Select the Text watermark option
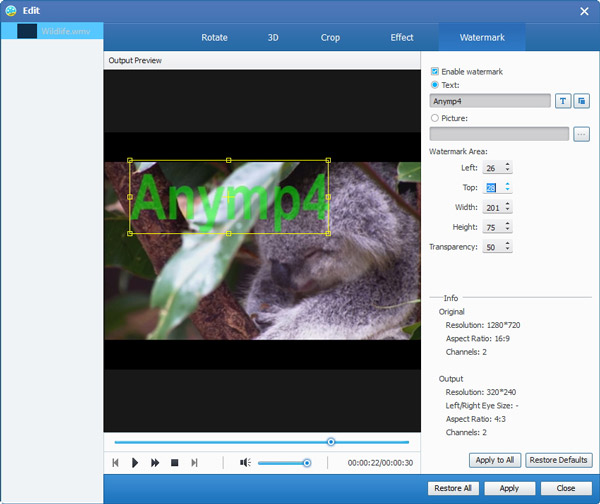 tap(435, 85)
